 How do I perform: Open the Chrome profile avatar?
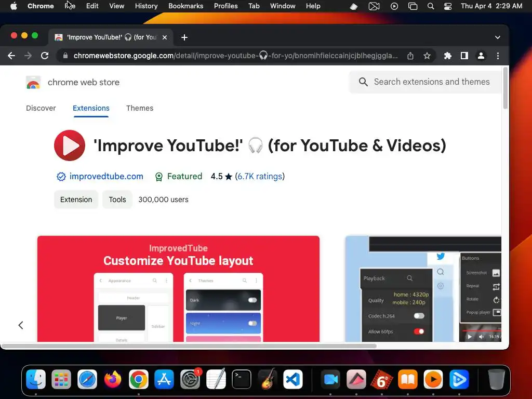pos(481,56)
